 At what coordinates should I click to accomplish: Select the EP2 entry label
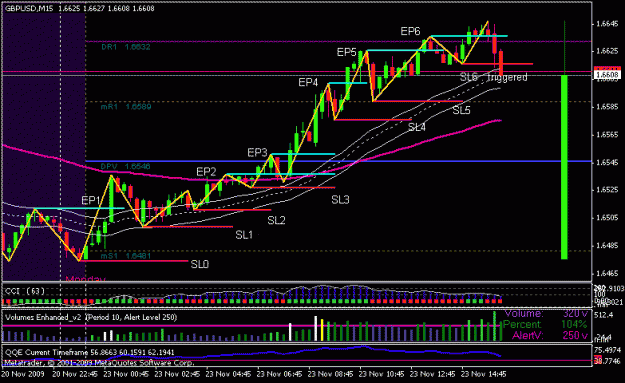click(x=206, y=172)
